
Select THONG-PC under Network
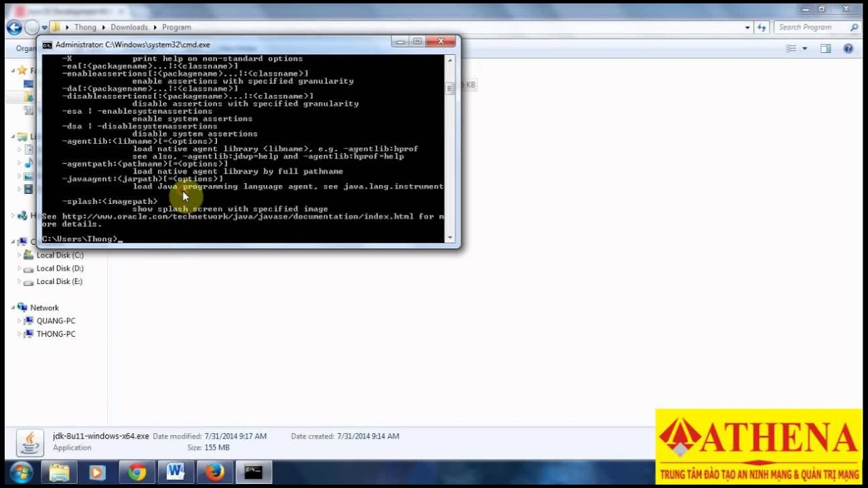click(x=56, y=333)
